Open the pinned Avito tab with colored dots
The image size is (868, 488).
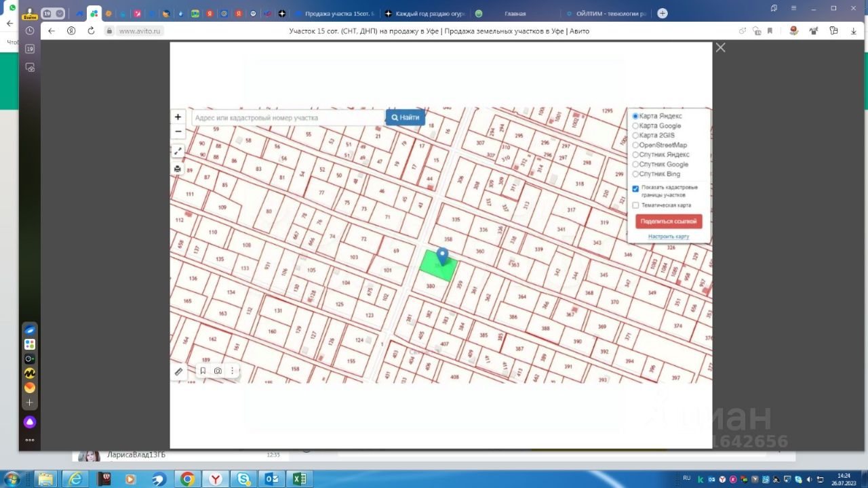click(x=94, y=14)
